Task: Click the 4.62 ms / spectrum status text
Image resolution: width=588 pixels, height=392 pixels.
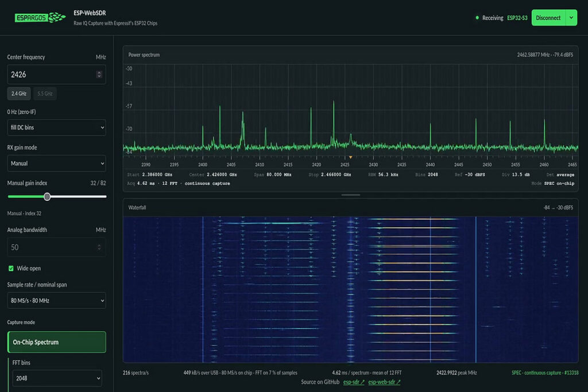Action: 367,372
